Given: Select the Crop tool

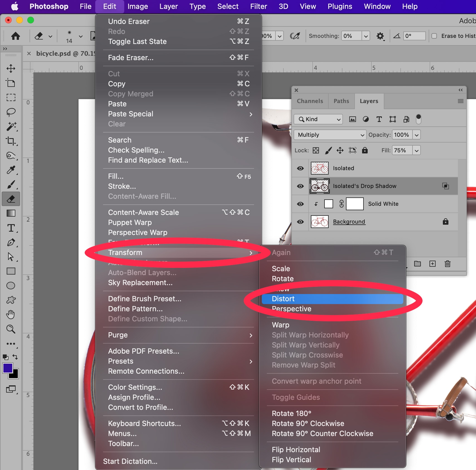Looking at the screenshot, I should [x=11, y=141].
